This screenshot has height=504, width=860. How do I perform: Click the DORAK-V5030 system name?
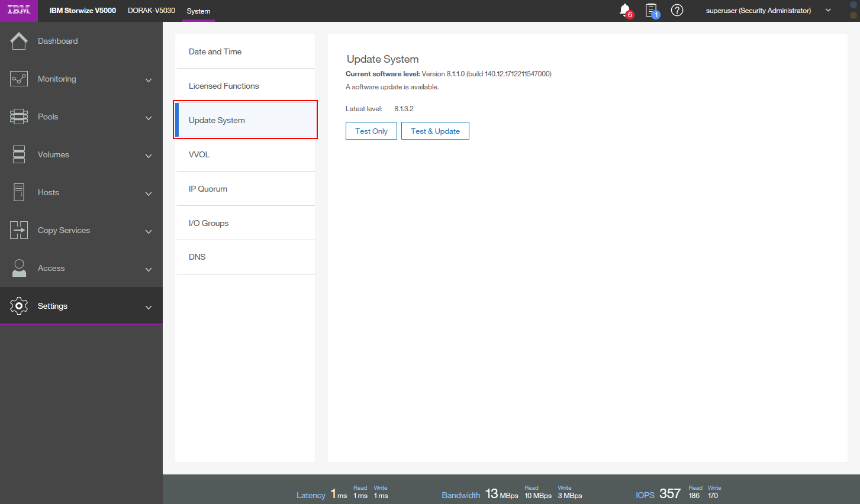[x=152, y=11]
